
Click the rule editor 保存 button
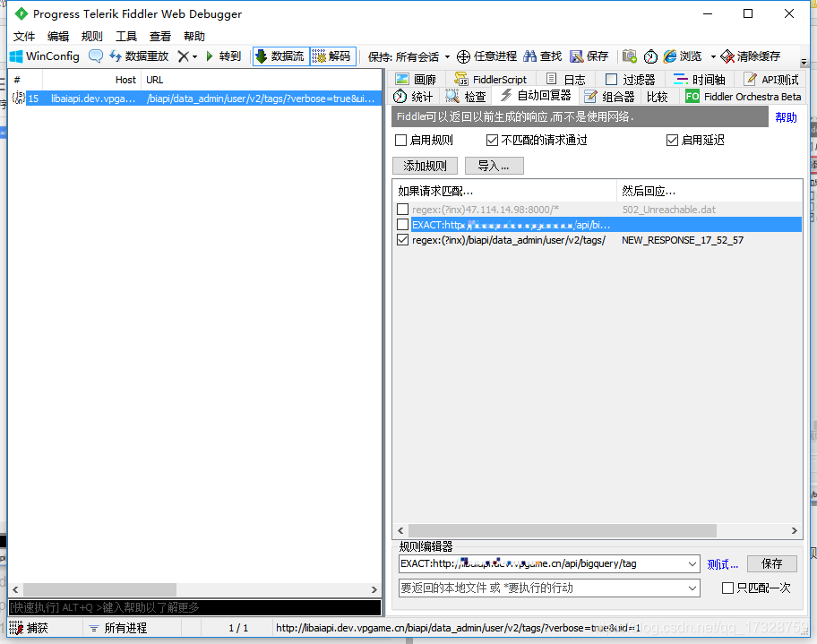(771, 563)
